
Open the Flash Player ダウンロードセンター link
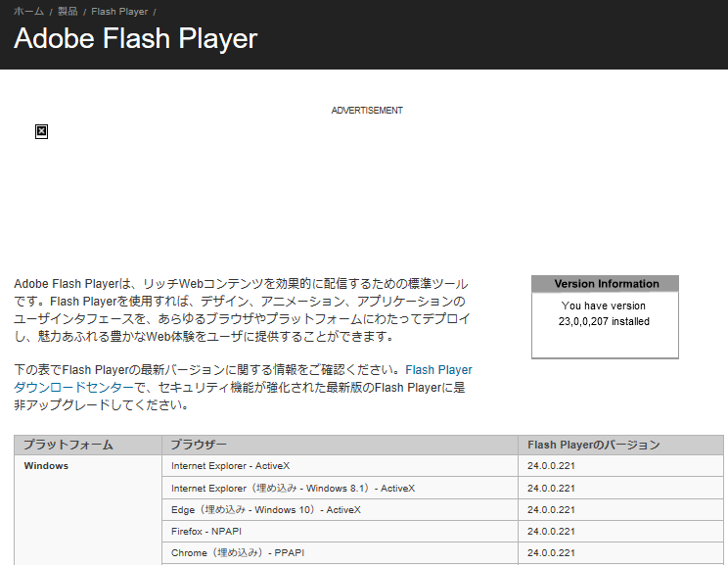coord(243,378)
